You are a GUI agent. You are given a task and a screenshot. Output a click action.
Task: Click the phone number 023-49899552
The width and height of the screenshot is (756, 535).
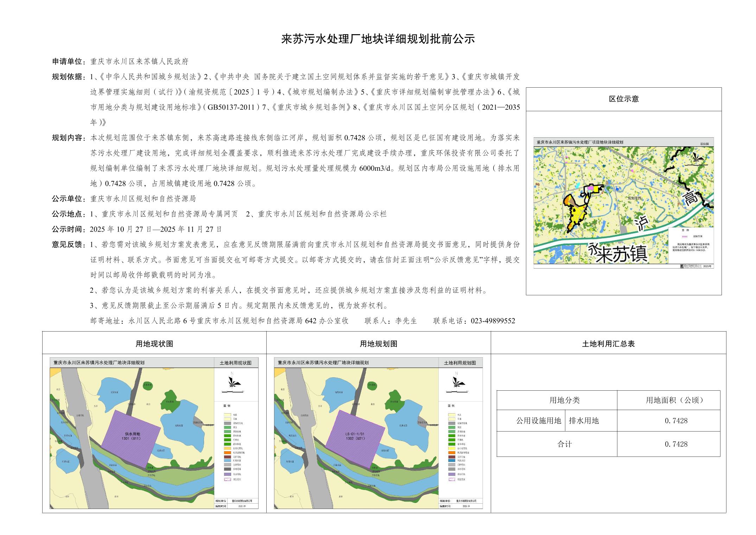[493, 321]
